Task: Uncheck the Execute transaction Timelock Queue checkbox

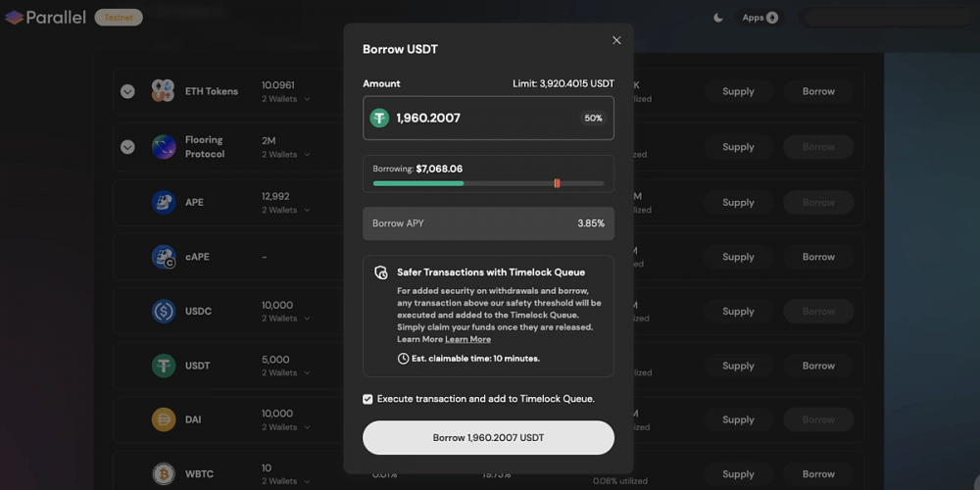Action: click(367, 399)
